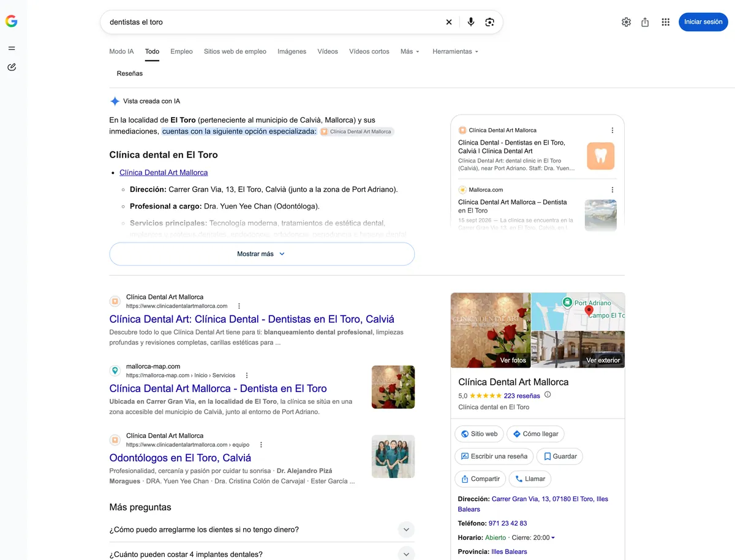Click the team photo thumbnail beside the Odontólogos result
Screen dimensions: 735x560
coord(393,456)
